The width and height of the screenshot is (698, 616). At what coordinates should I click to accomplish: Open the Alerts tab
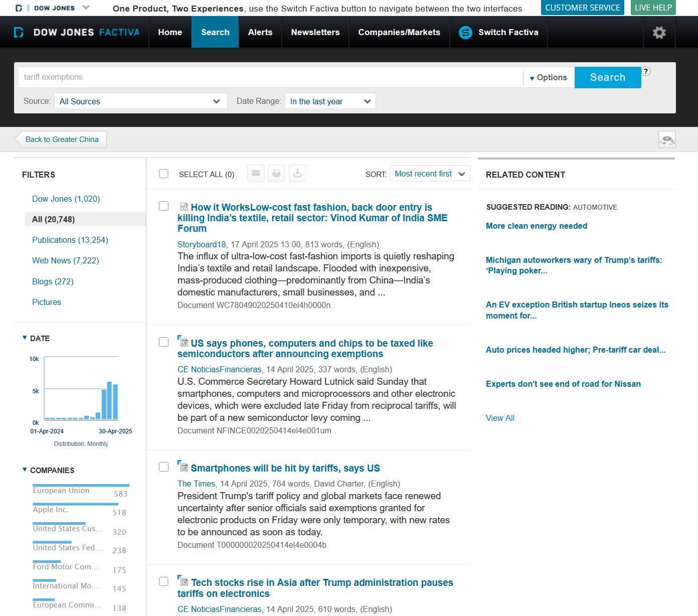click(x=260, y=33)
